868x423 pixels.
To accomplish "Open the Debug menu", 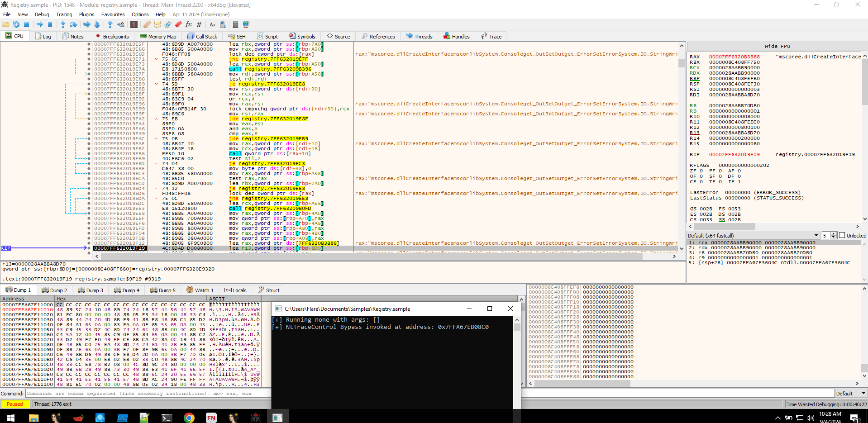I will 42,14.
